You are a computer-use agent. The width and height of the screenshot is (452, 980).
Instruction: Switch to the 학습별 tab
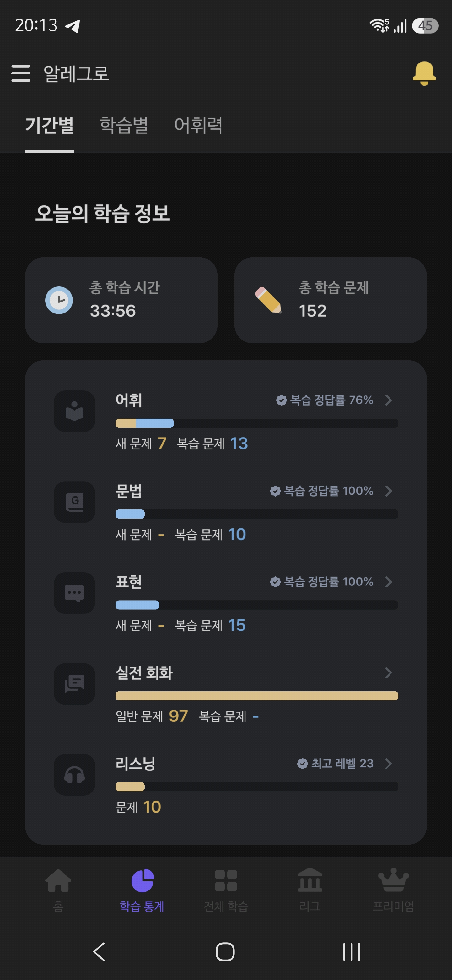[x=124, y=125]
